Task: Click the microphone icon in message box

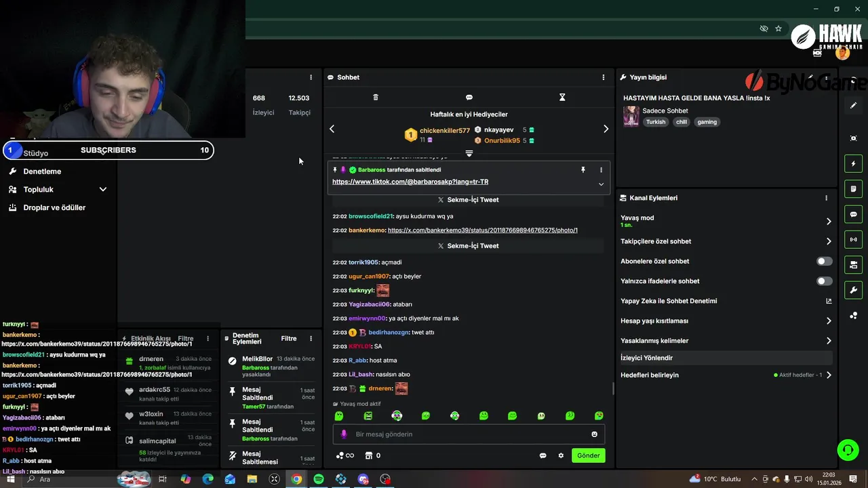Action: 344,434
